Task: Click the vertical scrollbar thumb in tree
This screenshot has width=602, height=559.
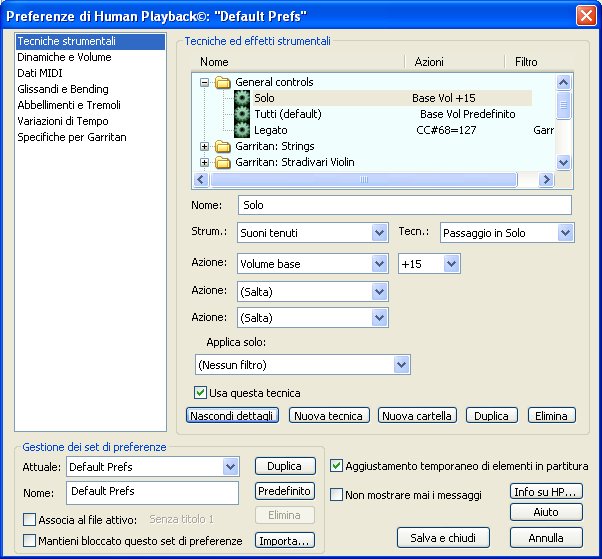Action: 563,105
